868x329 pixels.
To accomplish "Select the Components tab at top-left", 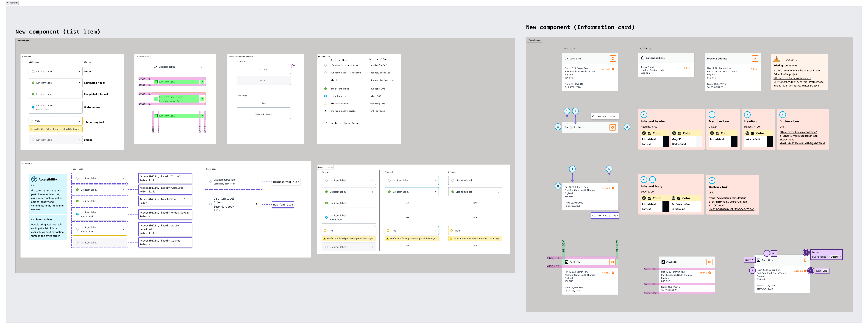I will click(12, 3).
